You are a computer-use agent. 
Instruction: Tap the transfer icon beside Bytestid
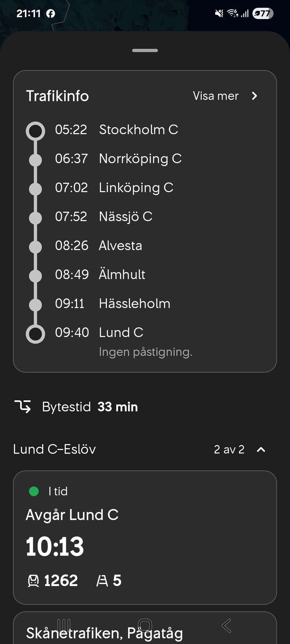point(23,406)
